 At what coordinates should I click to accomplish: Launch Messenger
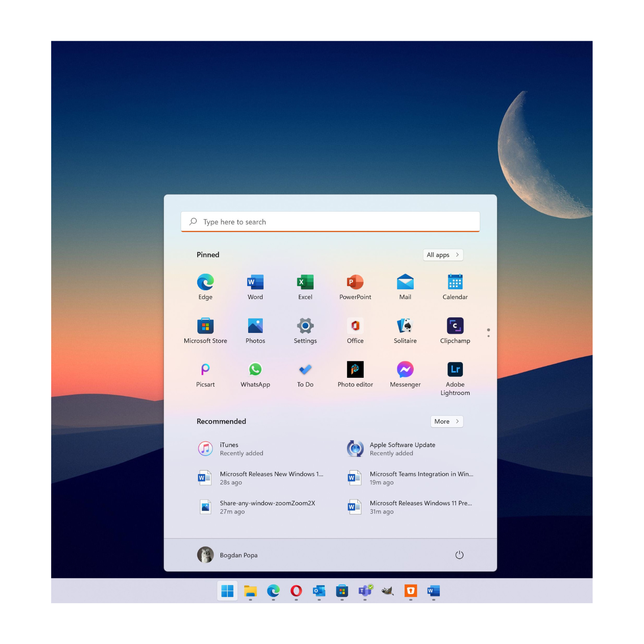[405, 373]
